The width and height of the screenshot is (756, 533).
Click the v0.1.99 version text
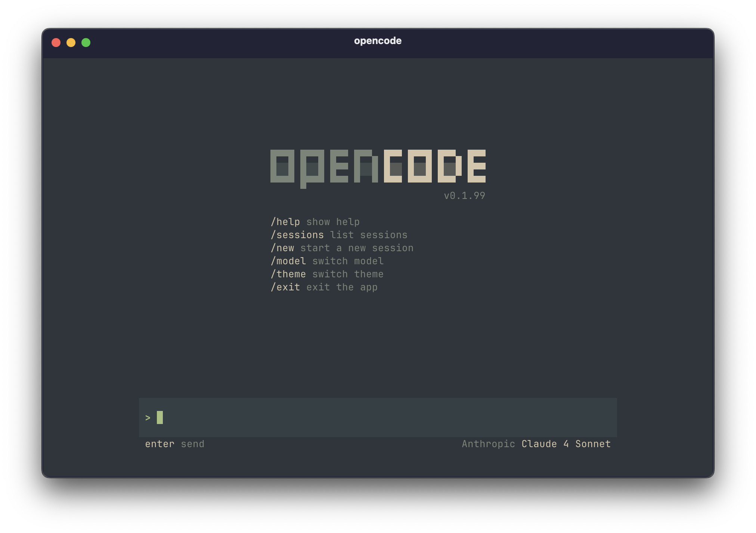pos(464,196)
